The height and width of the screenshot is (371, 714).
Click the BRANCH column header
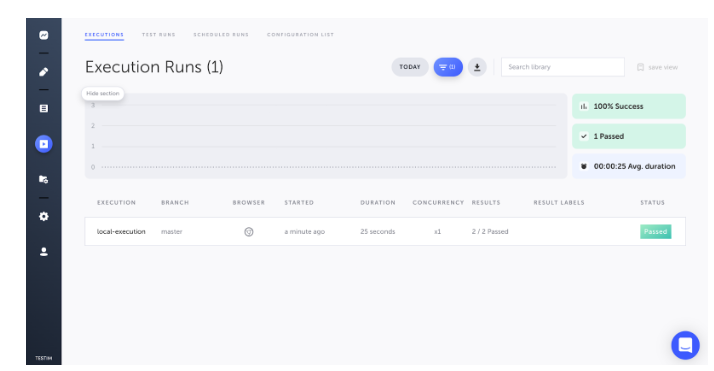click(x=175, y=203)
